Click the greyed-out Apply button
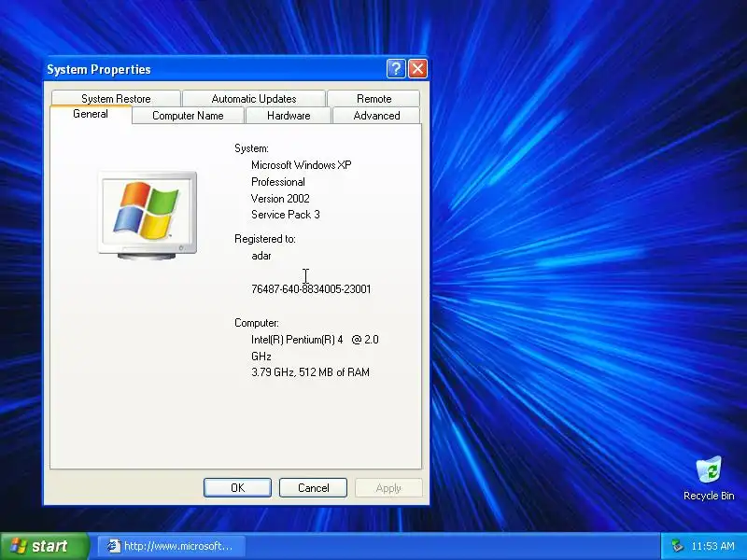Viewport: 747px width, 560px height. (388, 487)
